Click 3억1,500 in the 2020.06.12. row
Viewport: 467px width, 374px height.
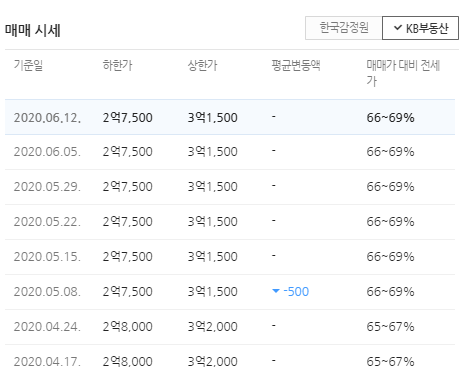click(212, 118)
